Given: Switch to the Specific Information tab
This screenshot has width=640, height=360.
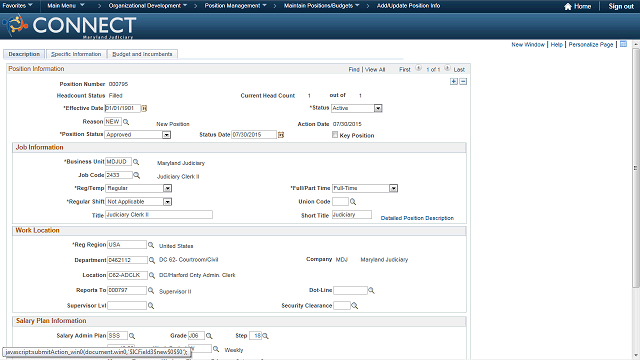Looking at the screenshot, I should pyautogui.click(x=76, y=54).
